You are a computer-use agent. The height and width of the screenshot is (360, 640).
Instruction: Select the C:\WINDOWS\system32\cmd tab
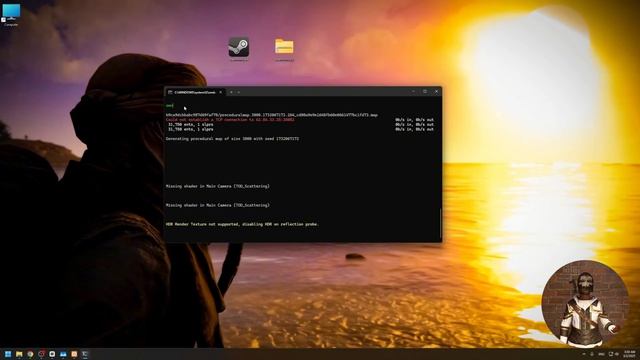[195, 92]
